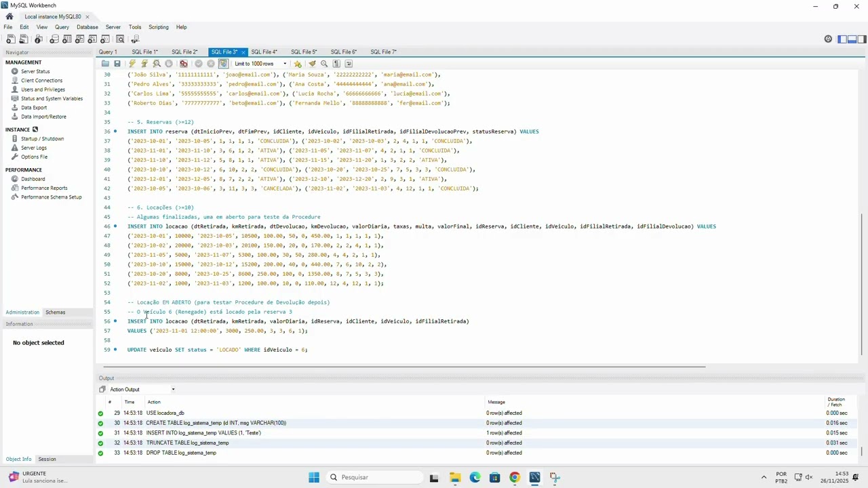Open the Database menu
Image resolution: width=868 pixels, height=488 pixels.
coord(87,27)
